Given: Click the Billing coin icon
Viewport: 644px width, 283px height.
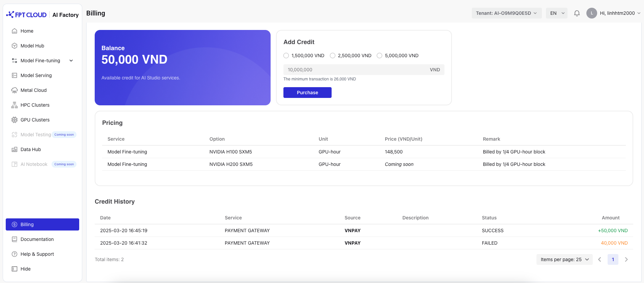Looking at the screenshot, I should tap(14, 224).
